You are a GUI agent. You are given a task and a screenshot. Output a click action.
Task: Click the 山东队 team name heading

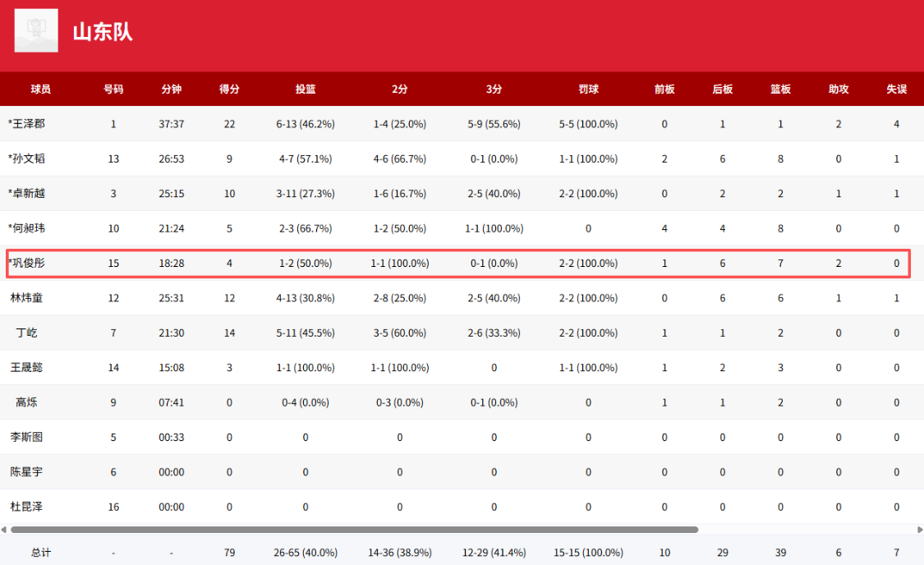(103, 32)
